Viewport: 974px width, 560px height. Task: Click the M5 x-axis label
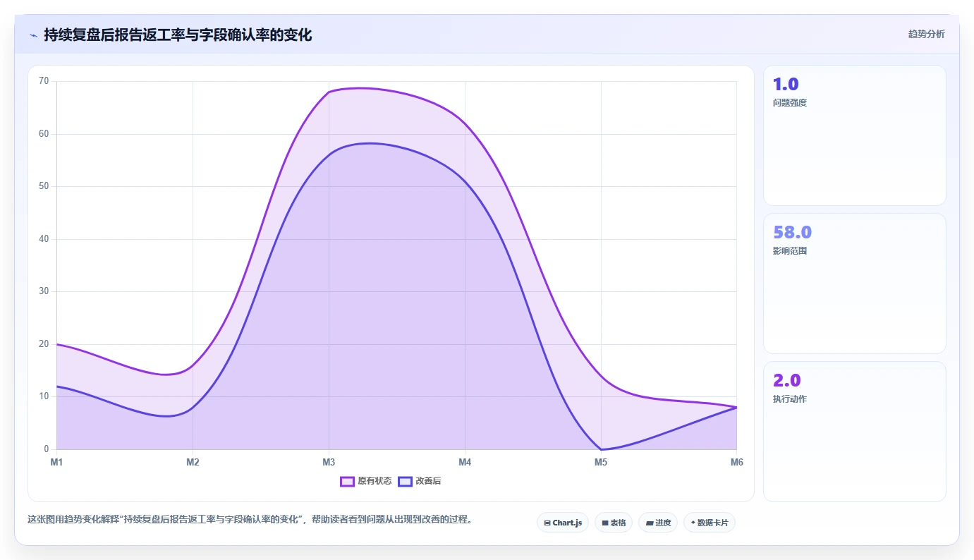(601, 462)
